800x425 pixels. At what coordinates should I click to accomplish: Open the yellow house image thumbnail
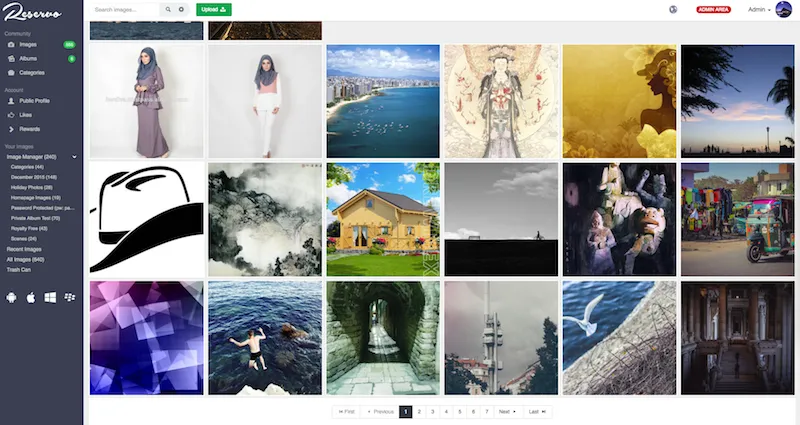[383, 220]
